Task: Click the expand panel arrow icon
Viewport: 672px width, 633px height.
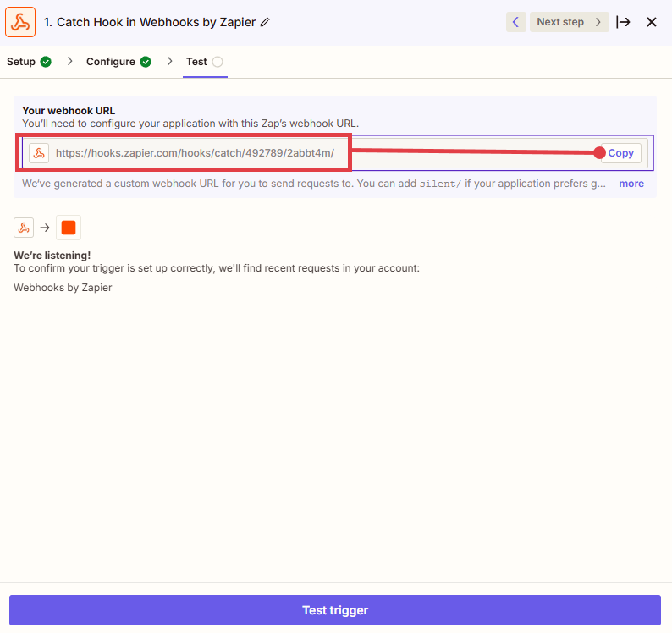Action: tap(623, 22)
